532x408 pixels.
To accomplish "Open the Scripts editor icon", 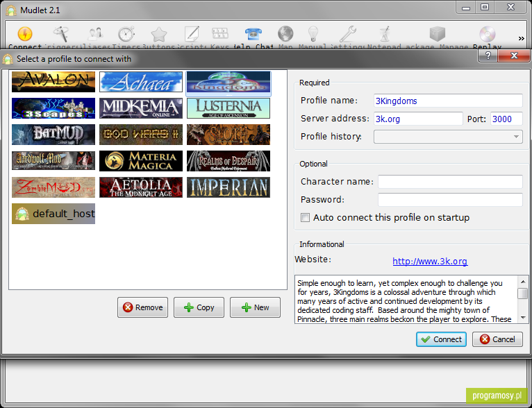I will [x=192, y=34].
